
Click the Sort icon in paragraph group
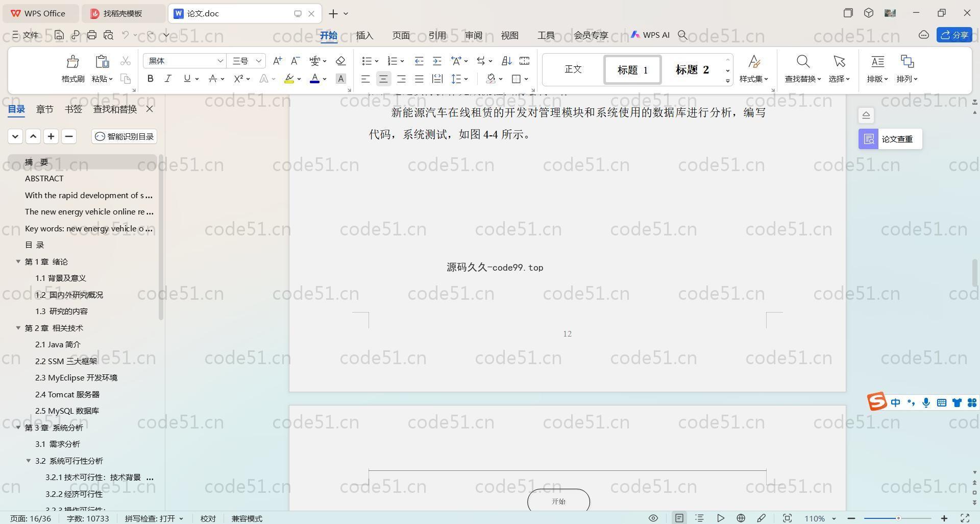[506, 61]
